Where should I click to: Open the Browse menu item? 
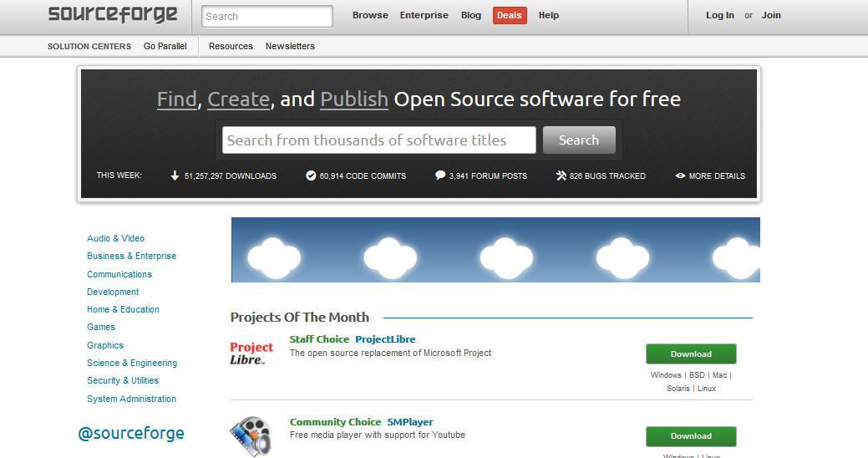[370, 16]
